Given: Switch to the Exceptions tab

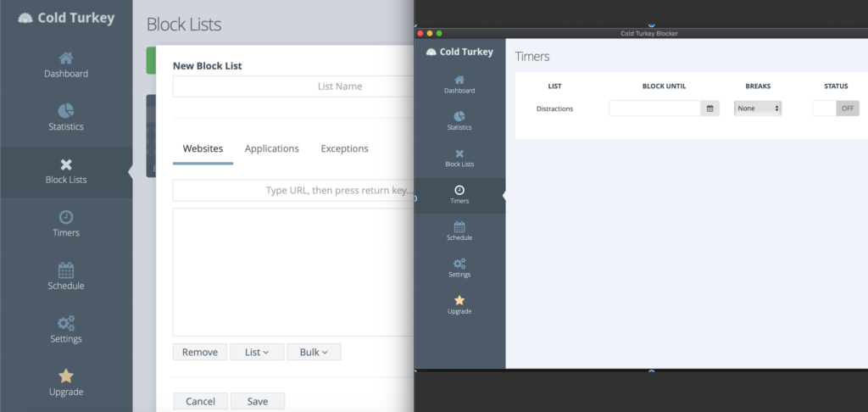Looking at the screenshot, I should click(344, 149).
